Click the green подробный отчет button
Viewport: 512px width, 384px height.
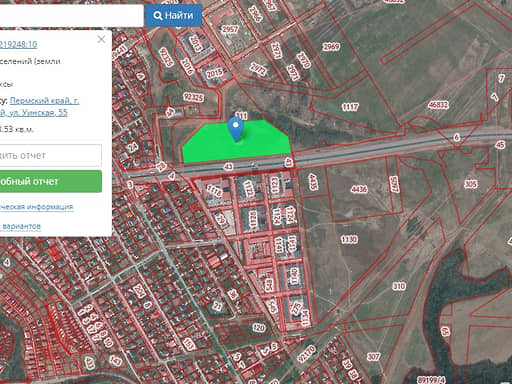pyautogui.click(x=51, y=181)
